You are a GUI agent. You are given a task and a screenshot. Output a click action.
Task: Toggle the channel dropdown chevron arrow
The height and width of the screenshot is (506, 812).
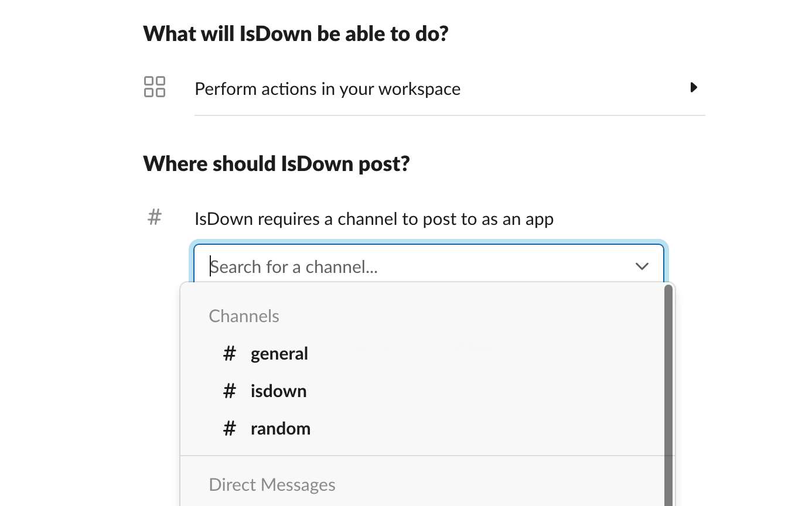[x=642, y=266]
